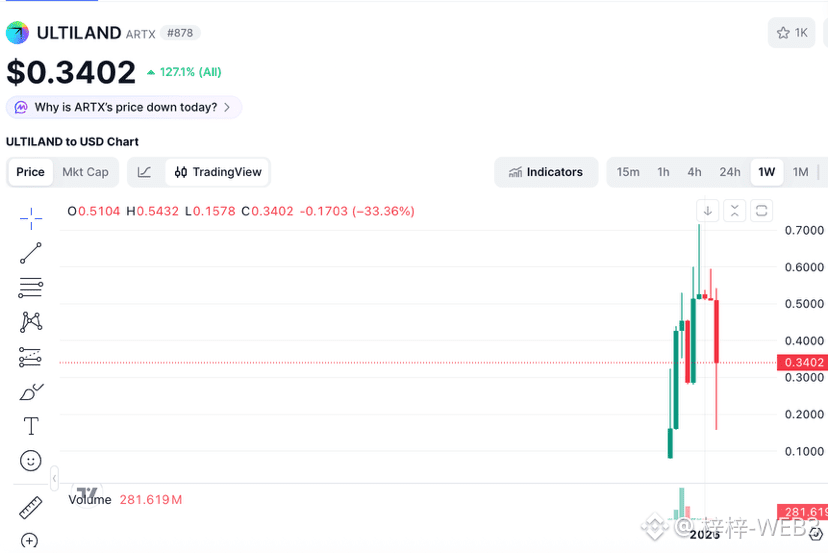
Task: Switch to Mkt Cap chart tab
Action: coord(85,172)
